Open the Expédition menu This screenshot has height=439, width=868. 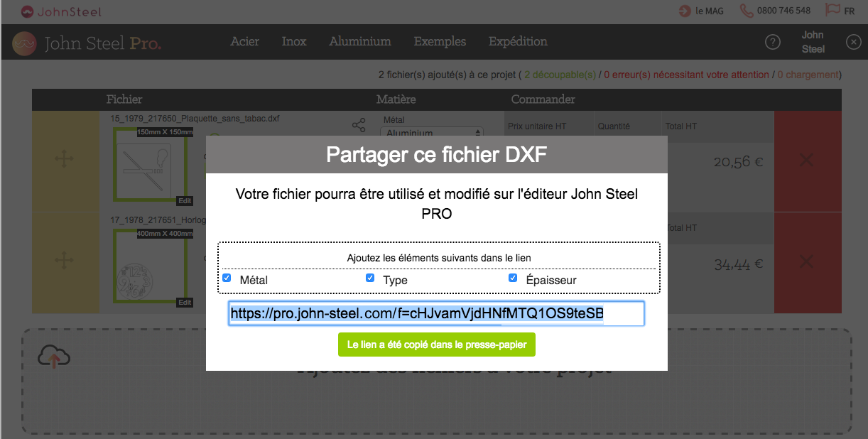pos(518,41)
